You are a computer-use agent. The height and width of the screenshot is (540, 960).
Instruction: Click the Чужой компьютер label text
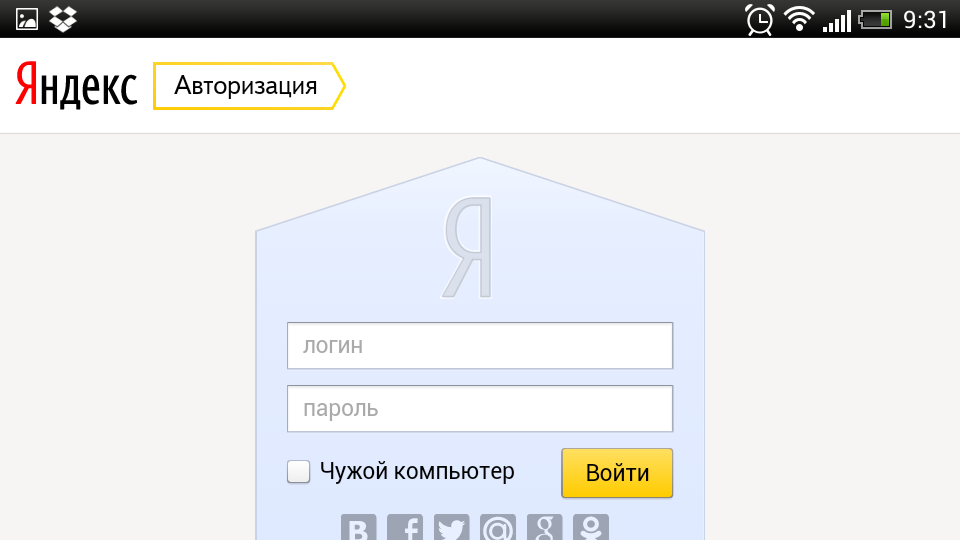(417, 471)
